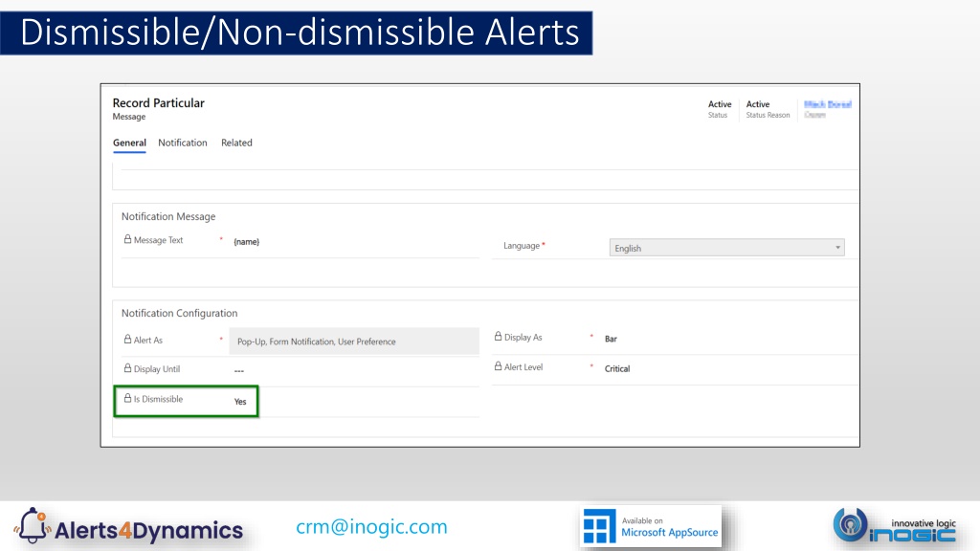This screenshot has height=551, width=980.
Task: Click the Record Particular title
Action: click(x=158, y=103)
